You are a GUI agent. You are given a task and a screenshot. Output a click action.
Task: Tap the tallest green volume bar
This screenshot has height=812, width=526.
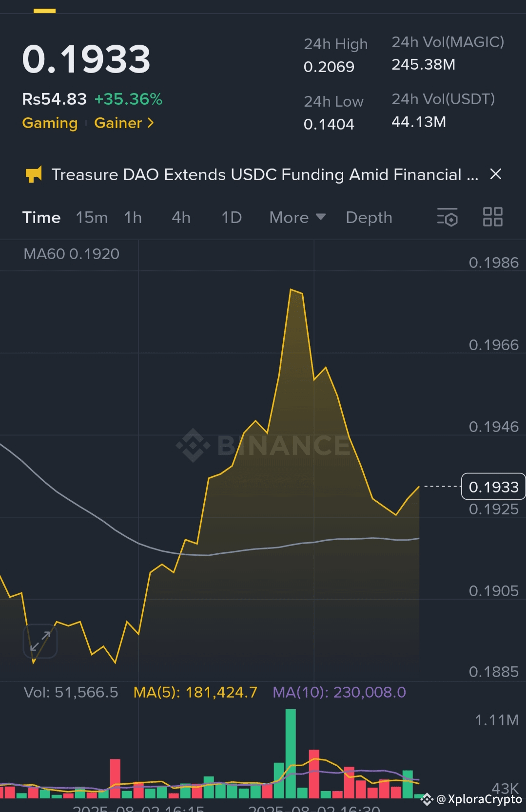[x=291, y=753]
